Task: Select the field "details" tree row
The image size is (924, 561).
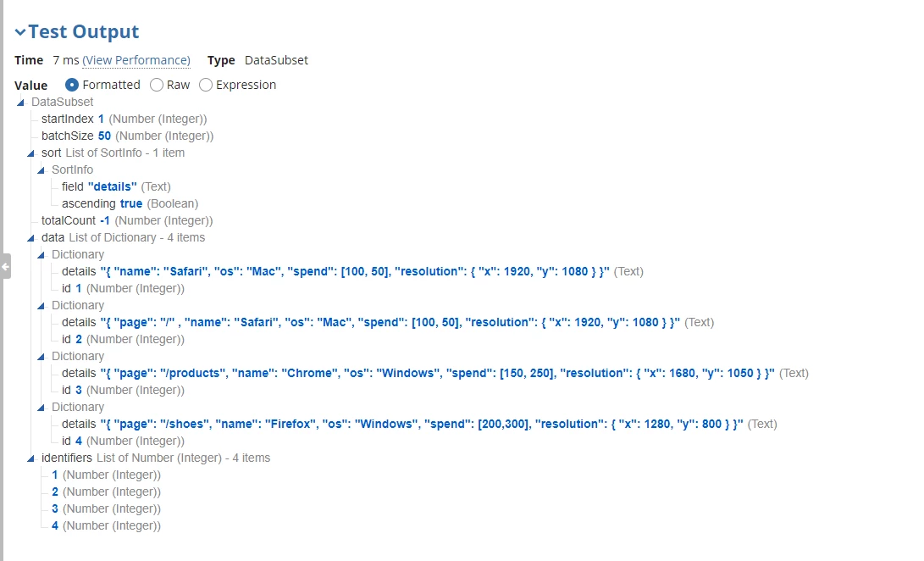Action: (x=116, y=186)
